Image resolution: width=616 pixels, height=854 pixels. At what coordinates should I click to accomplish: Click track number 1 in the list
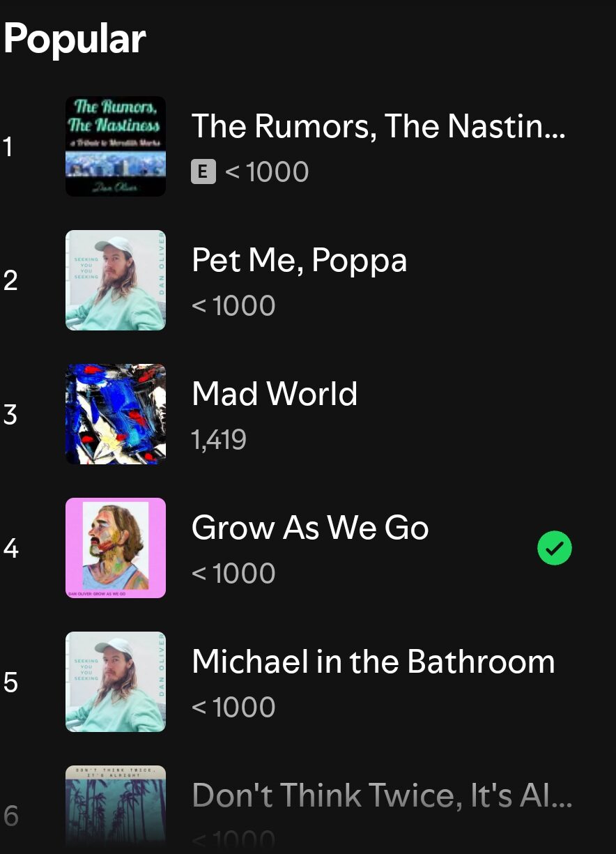8,147
